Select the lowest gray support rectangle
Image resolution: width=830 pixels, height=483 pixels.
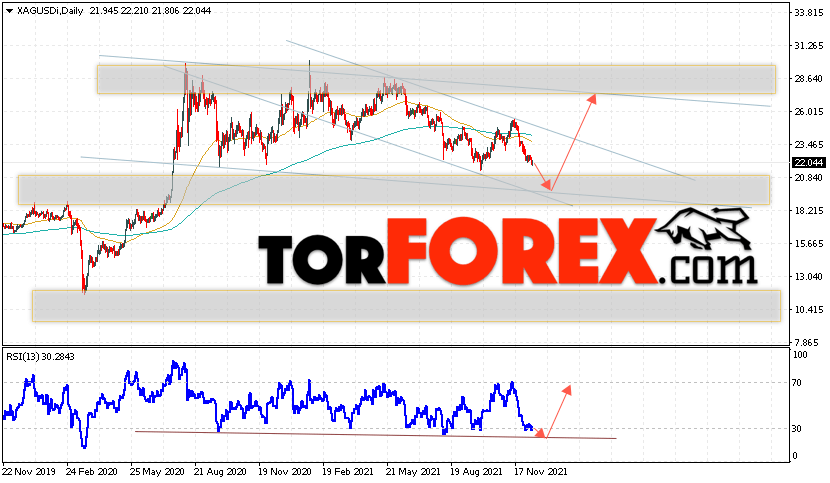[406, 305]
